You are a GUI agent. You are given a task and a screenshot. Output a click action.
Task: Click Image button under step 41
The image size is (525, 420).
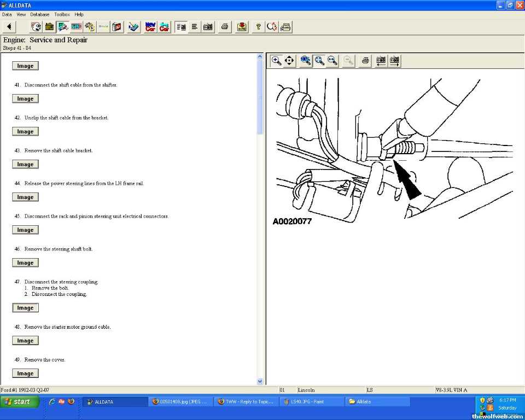pyautogui.click(x=25, y=99)
